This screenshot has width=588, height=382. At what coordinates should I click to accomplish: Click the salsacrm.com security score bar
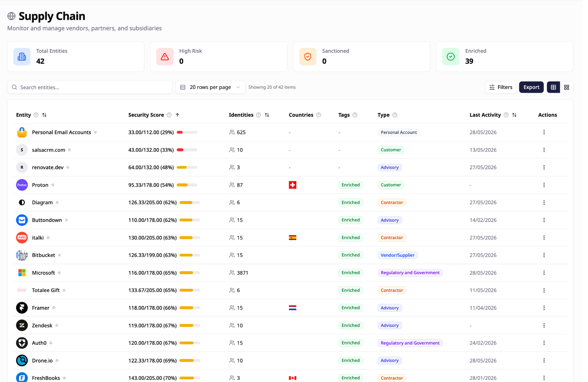pos(187,150)
